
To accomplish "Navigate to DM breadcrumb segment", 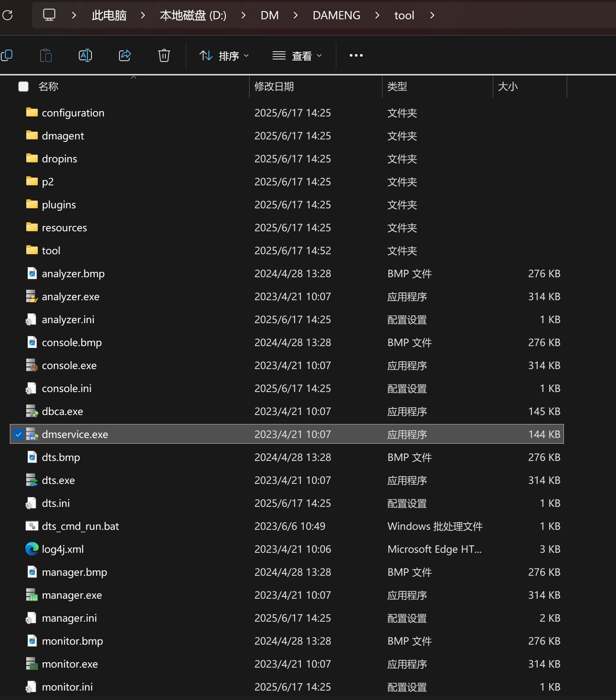I will pyautogui.click(x=270, y=16).
